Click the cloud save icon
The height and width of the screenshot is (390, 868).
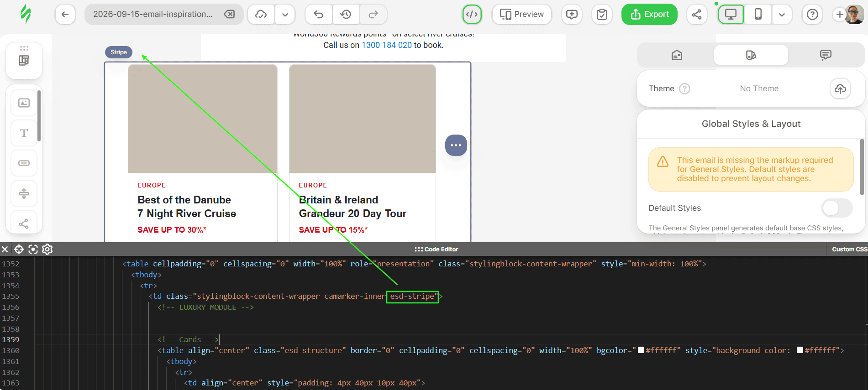(261, 15)
